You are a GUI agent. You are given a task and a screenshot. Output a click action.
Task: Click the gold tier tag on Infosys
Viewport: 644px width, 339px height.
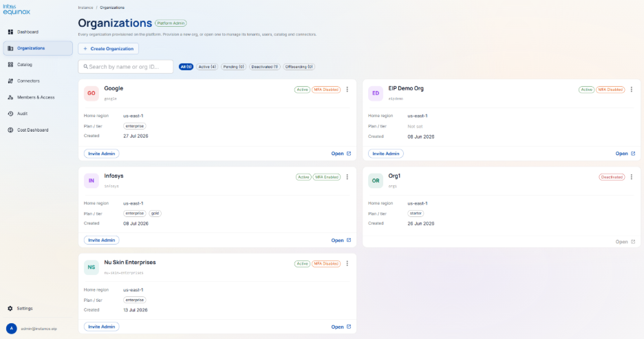pyautogui.click(x=155, y=214)
